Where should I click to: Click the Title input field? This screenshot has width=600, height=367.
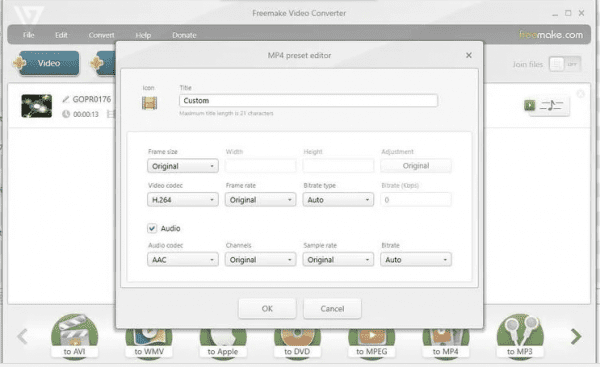tap(308, 101)
